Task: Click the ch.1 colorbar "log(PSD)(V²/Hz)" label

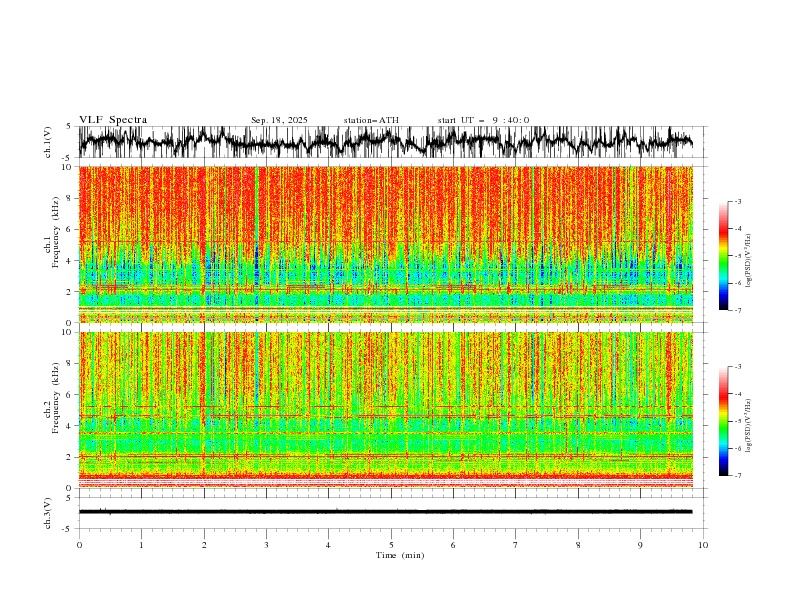Action: 749,261
